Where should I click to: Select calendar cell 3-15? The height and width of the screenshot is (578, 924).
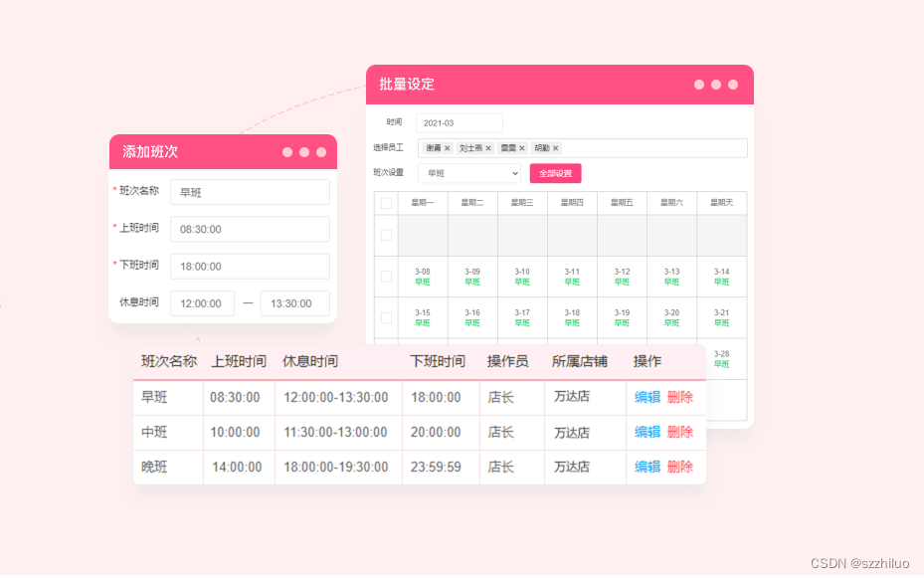point(423,317)
